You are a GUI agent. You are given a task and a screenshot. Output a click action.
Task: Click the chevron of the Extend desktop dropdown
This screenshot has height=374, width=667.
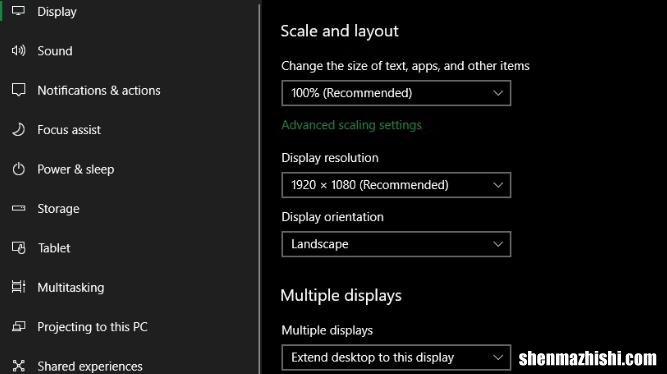[498, 357]
